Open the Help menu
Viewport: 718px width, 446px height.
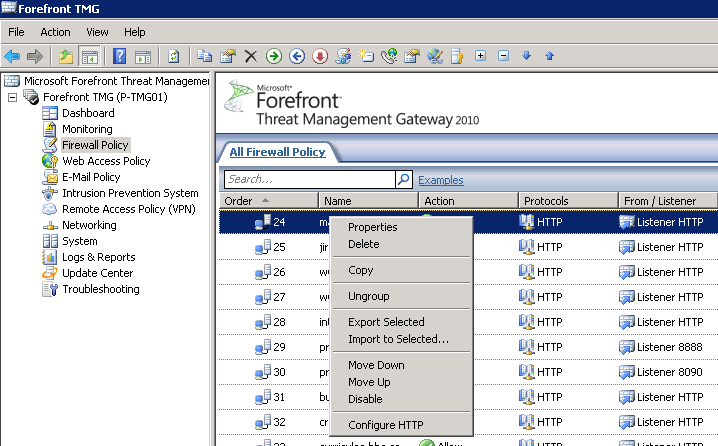pos(135,32)
